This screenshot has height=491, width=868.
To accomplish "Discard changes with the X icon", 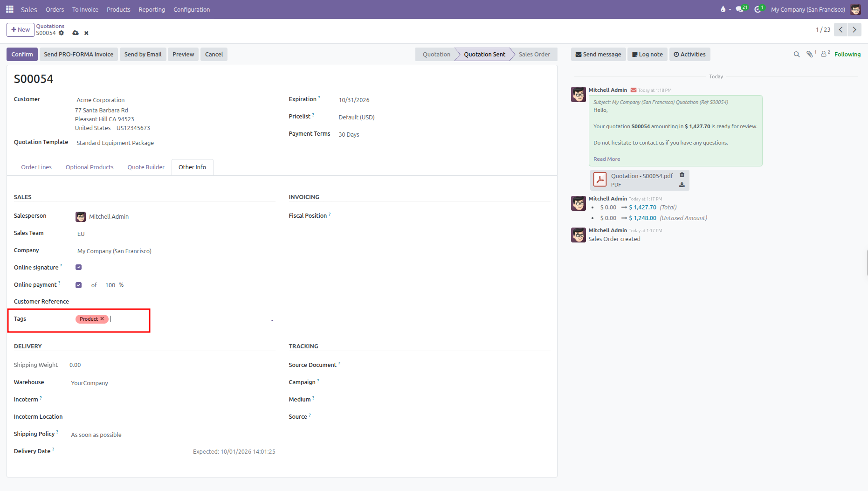I will [86, 33].
